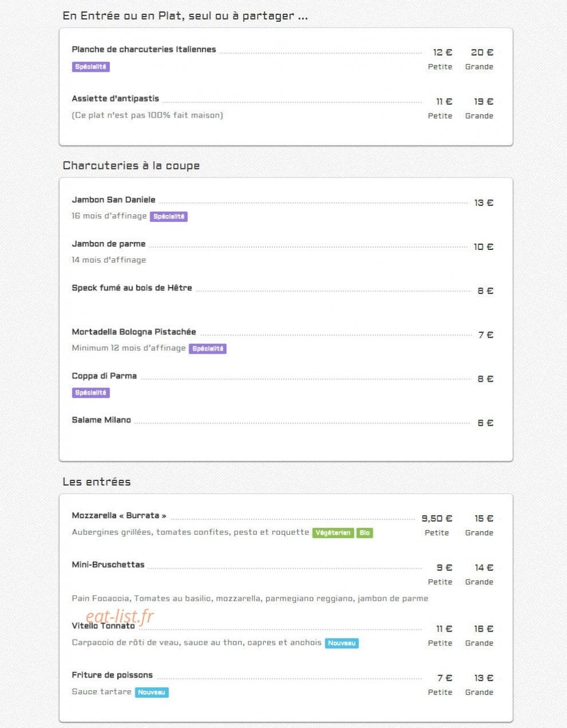Click the Bio green badge
The height and width of the screenshot is (728, 567).
point(365,533)
